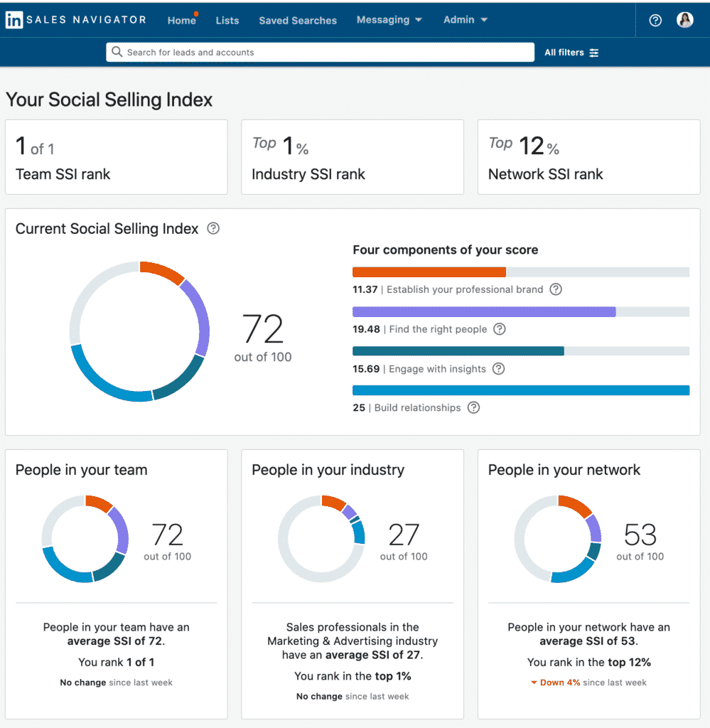Go to the Home tab
This screenshot has height=728, width=710.
(182, 21)
